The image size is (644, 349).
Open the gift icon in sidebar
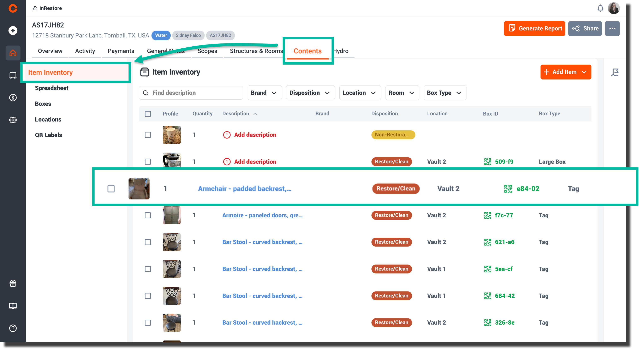tap(13, 283)
